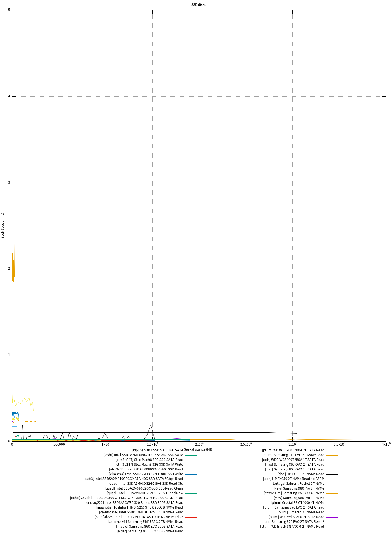The width and height of the screenshot is (392, 538).
Task: Select '[plum] WD Red SA500 2T SATA Read'
Action: click(296, 517)
